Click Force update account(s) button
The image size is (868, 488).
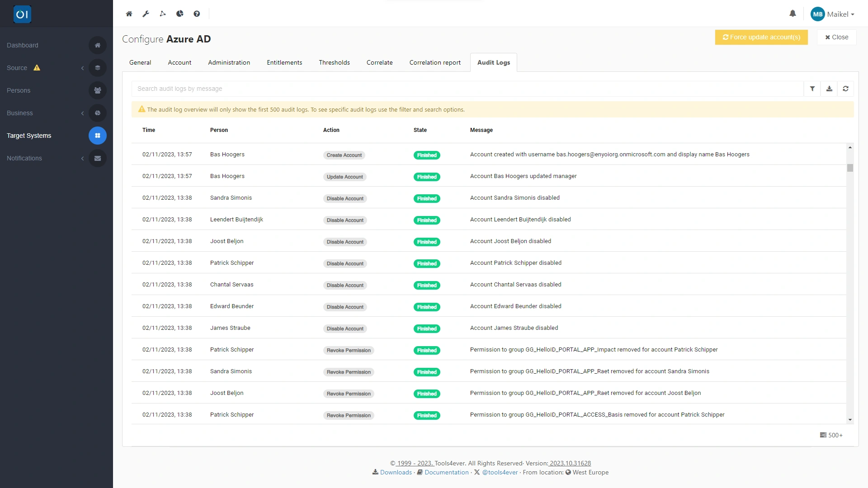(x=761, y=37)
